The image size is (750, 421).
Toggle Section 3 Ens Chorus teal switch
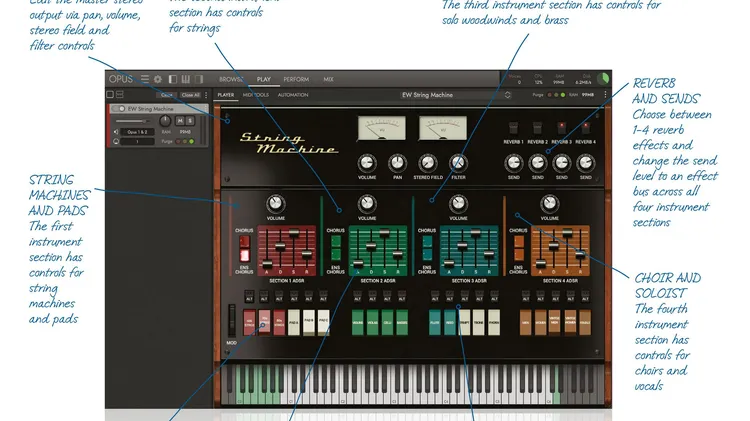(x=427, y=255)
